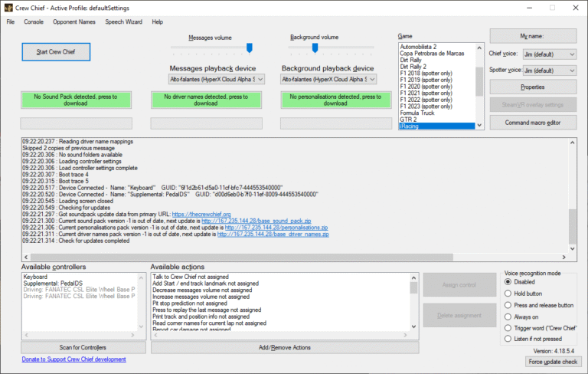Image resolution: width=588 pixels, height=374 pixels.
Task: Open the Donate to Support Crew Chief link
Action: [73, 359]
